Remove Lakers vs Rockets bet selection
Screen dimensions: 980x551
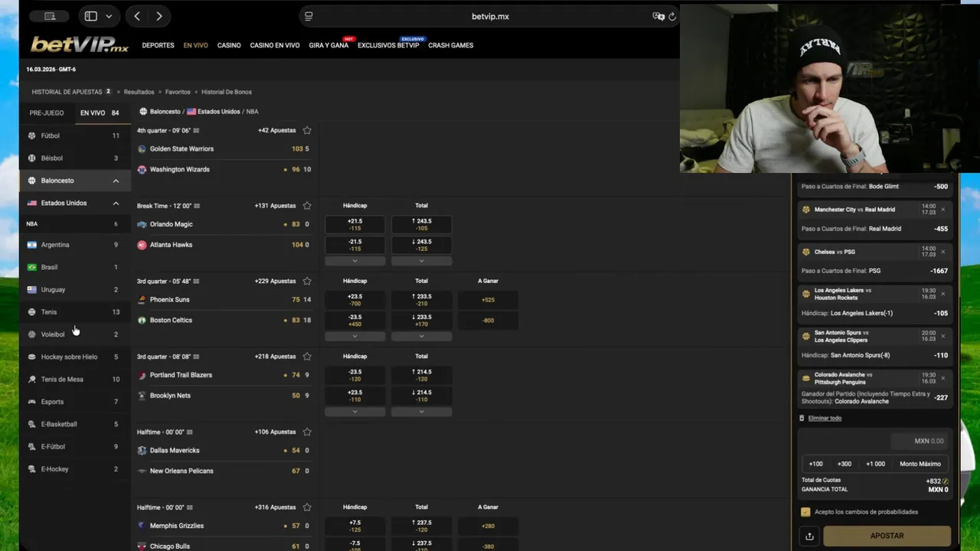(x=942, y=294)
